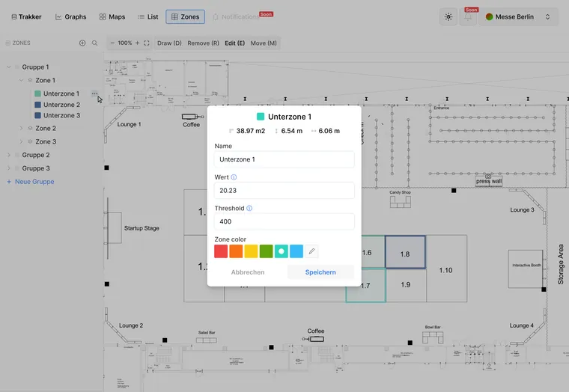Focus the Wert input field
This screenshot has height=392, width=569.
pos(284,190)
